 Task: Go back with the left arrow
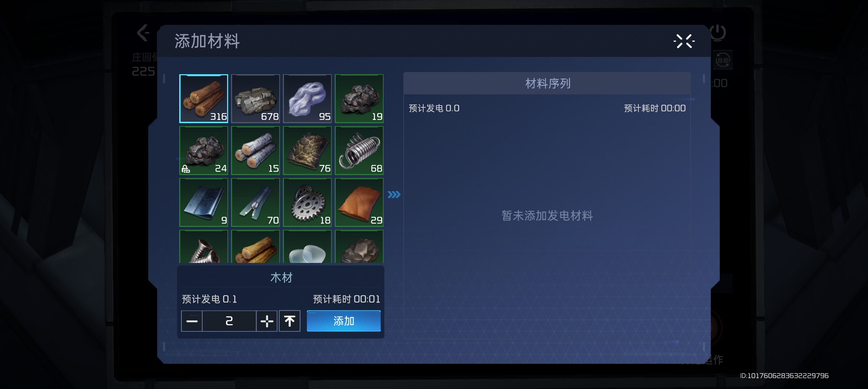(143, 33)
